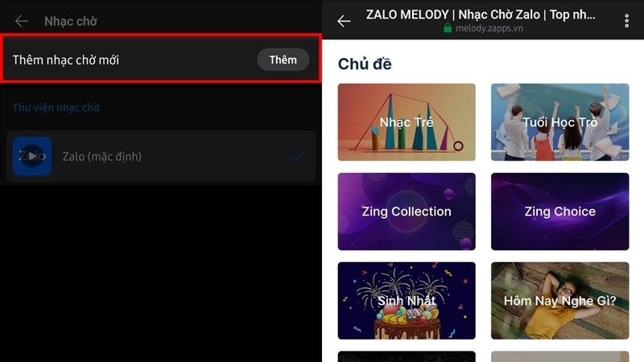Click the green padlock security icon
This screenshot has height=362, width=644.
[x=448, y=28]
